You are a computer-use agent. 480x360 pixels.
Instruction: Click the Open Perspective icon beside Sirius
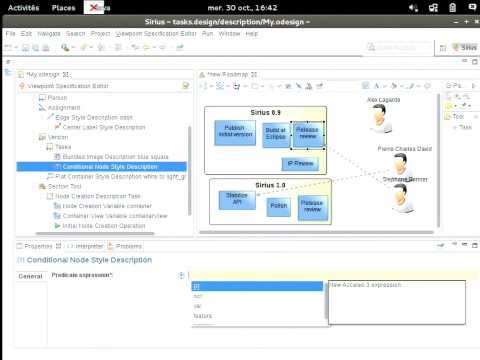[x=443, y=48]
